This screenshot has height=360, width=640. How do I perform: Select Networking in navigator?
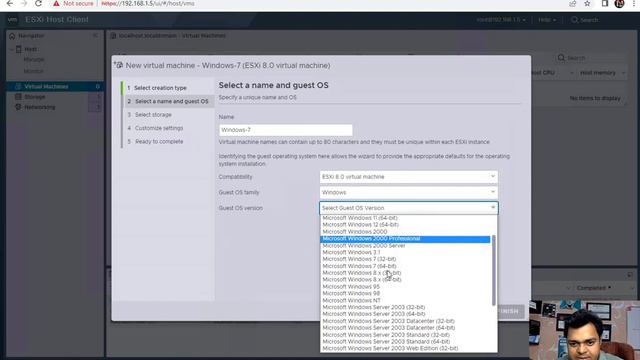coord(39,107)
